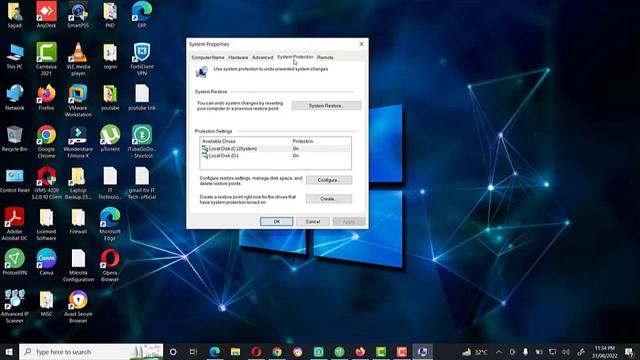Select the Advanced IP Scanner shortcut

pos(15,307)
